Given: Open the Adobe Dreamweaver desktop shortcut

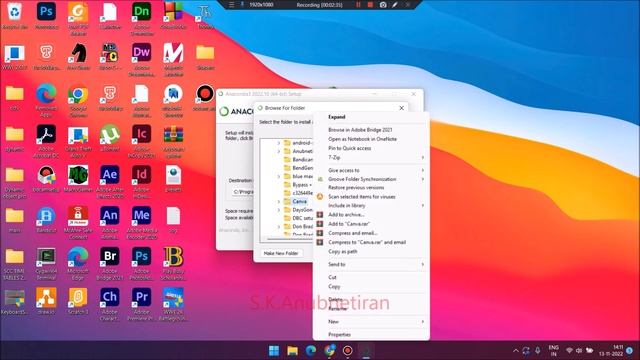Looking at the screenshot, I should [x=141, y=53].
